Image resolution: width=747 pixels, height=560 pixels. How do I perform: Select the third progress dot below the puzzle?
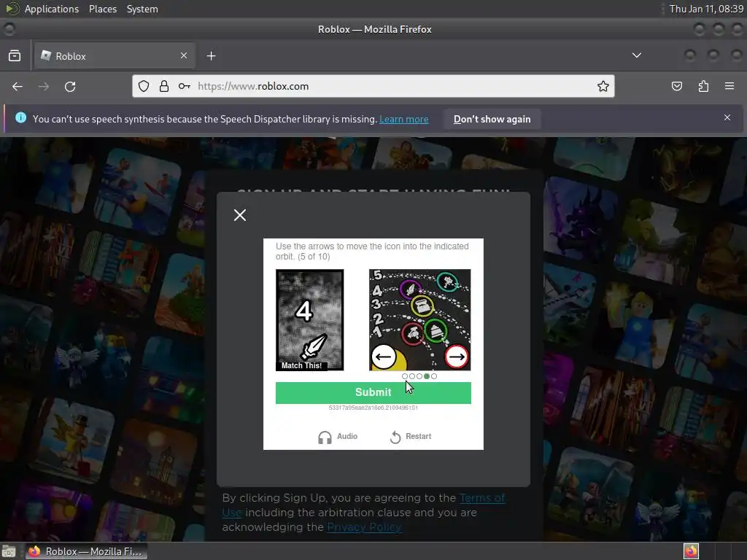tap(419, 376)
